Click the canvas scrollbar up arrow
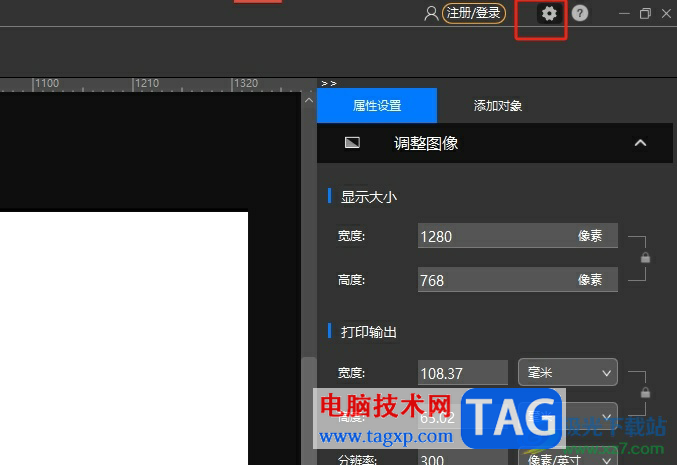The height and width of the screenshot is (465, 677). 309,100
